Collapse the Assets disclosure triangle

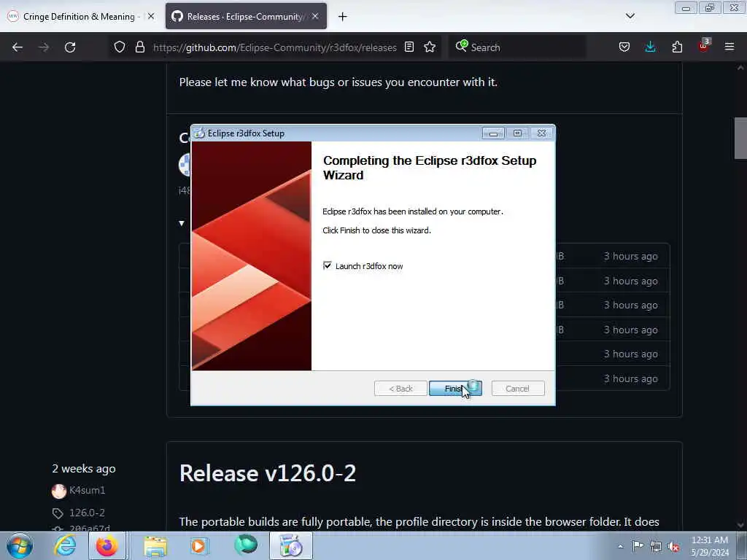(x=182, y=223)
